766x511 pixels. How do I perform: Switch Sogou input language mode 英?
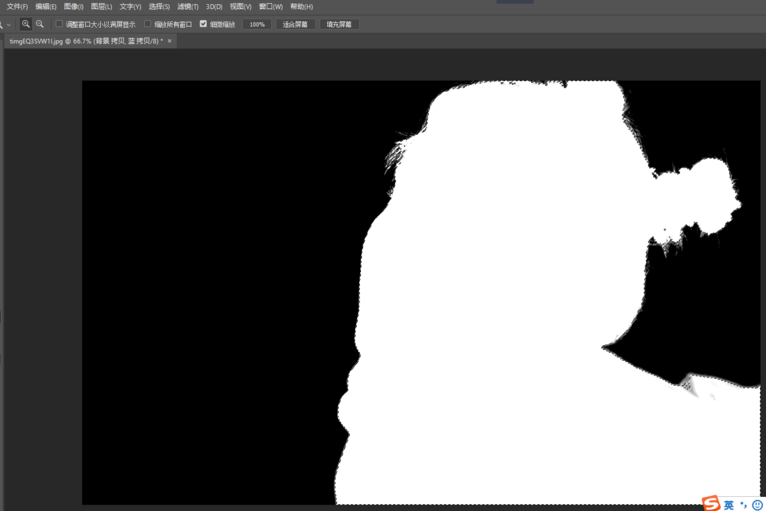(729, 505)
